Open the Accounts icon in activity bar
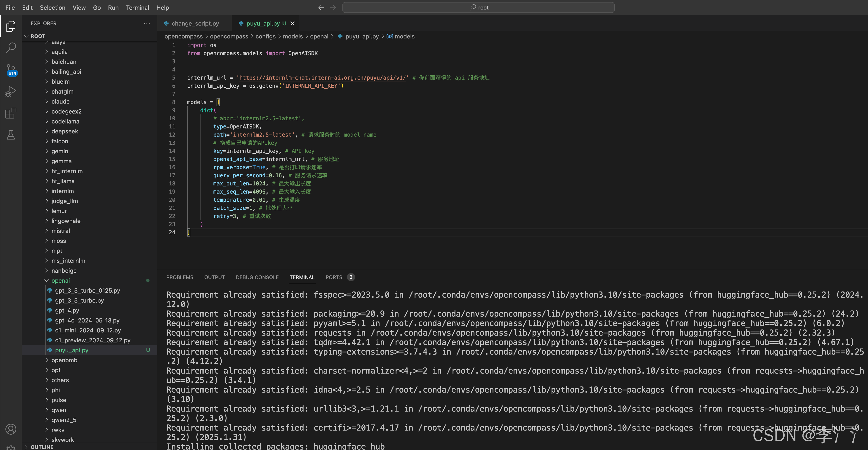The height and width of the screenshot is (450, 868). 11,429
